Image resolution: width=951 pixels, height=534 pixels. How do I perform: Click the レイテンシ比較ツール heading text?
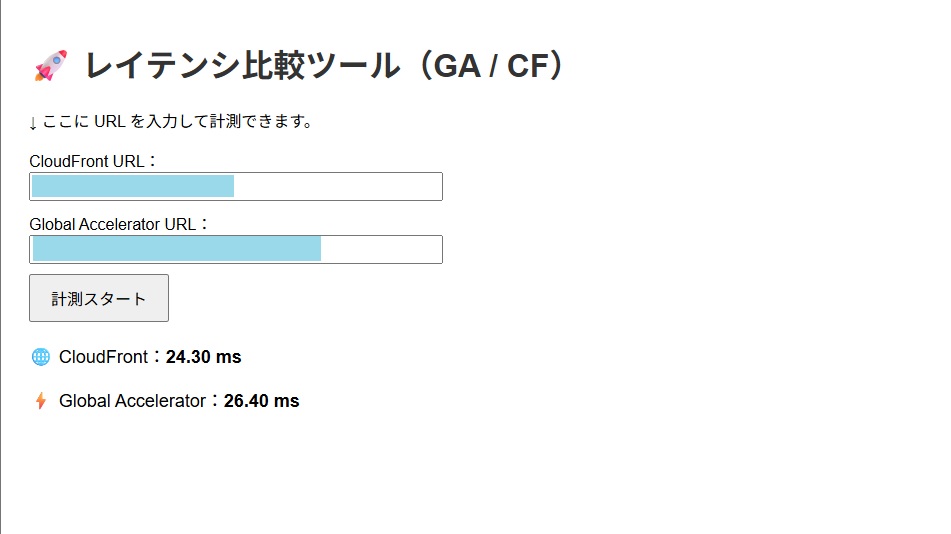(241, 66)
